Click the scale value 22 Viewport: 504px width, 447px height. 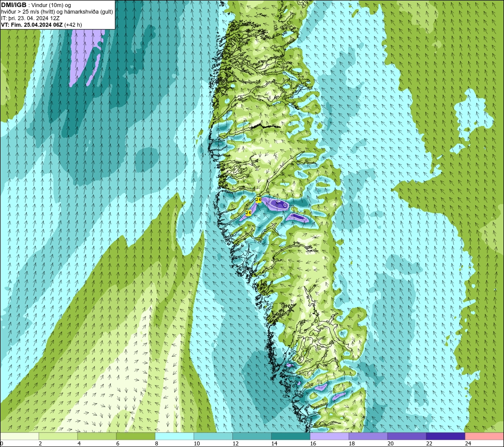429,443
